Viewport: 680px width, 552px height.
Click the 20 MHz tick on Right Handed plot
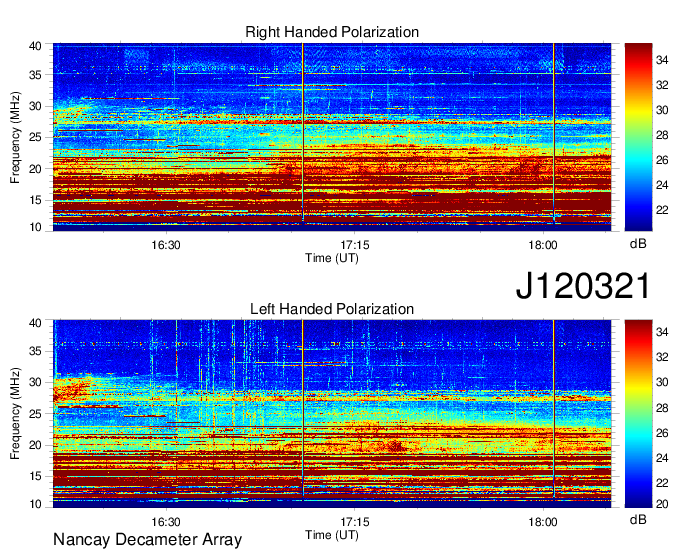[35, 169]
